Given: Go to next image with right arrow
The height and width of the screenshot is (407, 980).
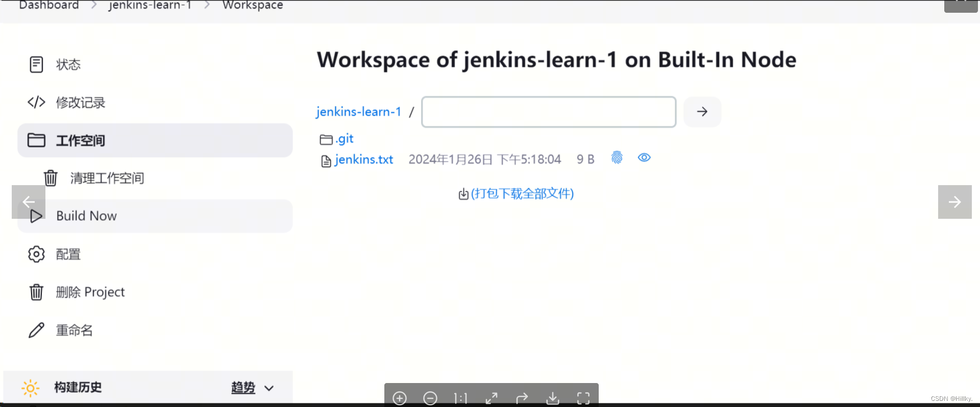Looking at the screenshot, I should (x=955, y=202).
